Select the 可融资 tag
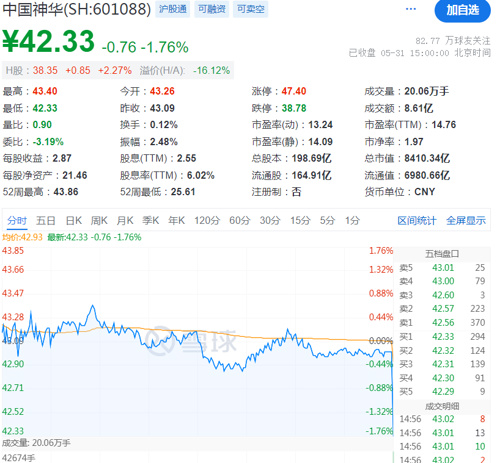500x463 pixels. click(x=212, y=9)
